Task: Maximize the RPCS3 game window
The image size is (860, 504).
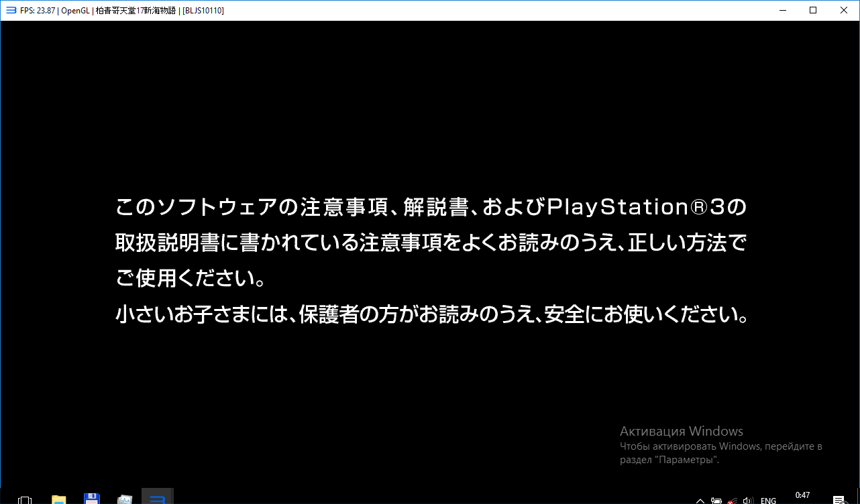Action: pos(813,10)
